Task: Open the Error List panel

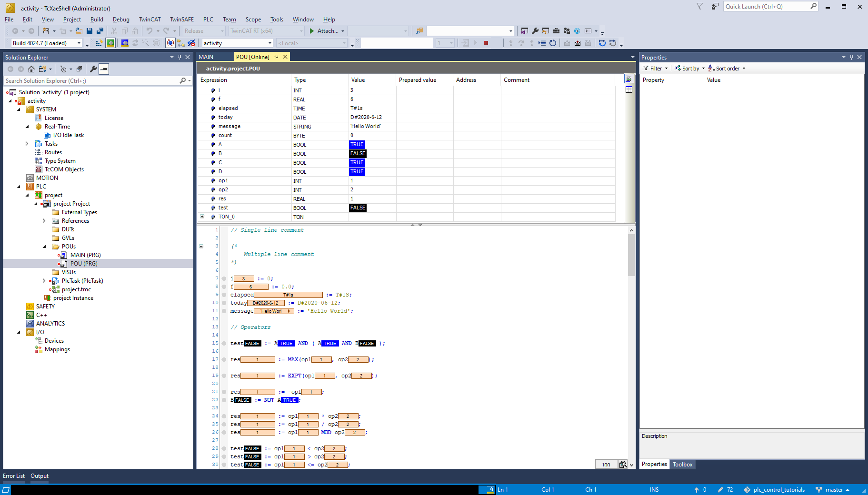Action: pyautogui.click(x=14, y=476)
